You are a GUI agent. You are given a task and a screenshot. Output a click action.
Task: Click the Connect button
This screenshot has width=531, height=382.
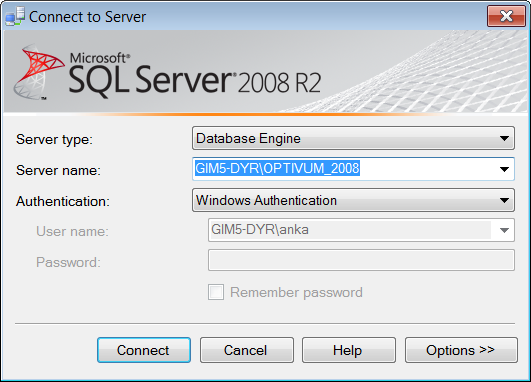click(x=144, y=350)
